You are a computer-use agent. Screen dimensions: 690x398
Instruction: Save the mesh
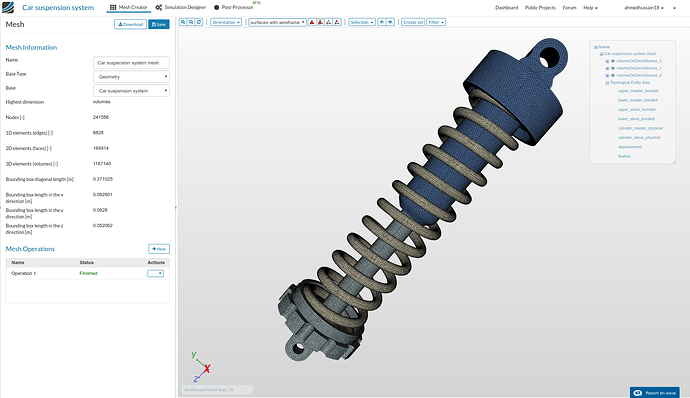click(x=159, y=24)
